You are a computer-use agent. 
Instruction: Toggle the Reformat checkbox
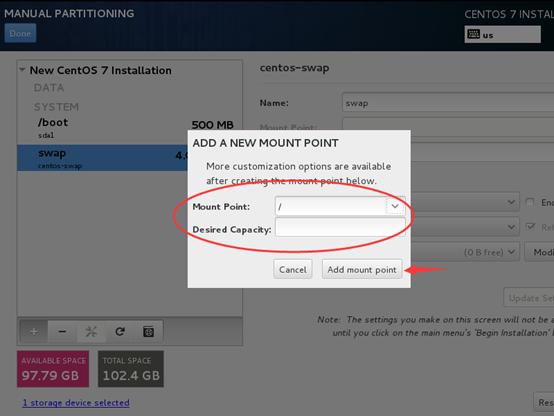530,227
